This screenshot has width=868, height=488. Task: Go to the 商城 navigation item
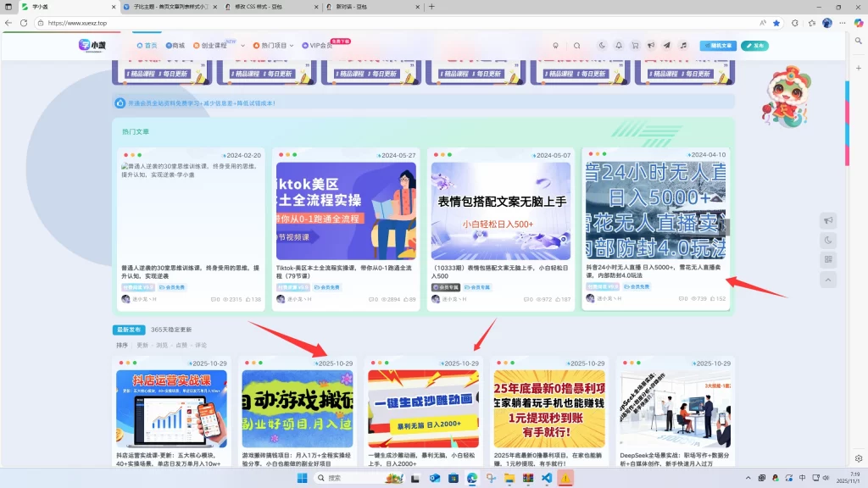point(175,46)
